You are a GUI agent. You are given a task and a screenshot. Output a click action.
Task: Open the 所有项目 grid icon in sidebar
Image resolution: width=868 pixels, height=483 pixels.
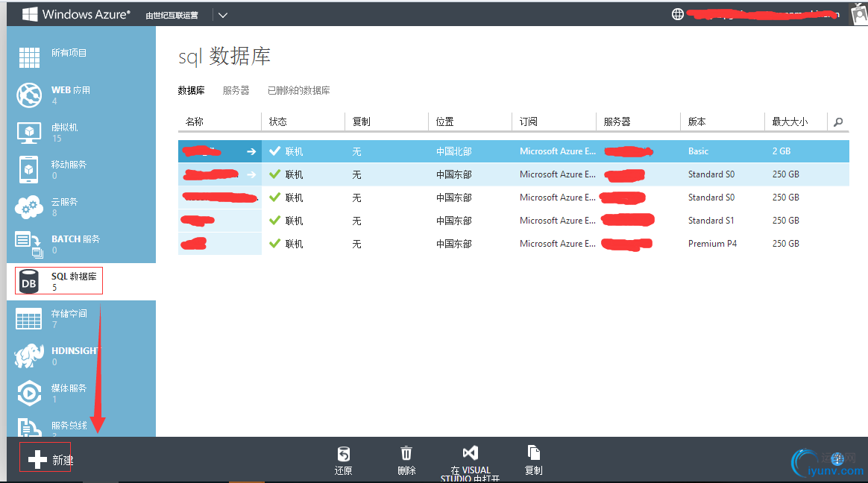click(29, 57)
